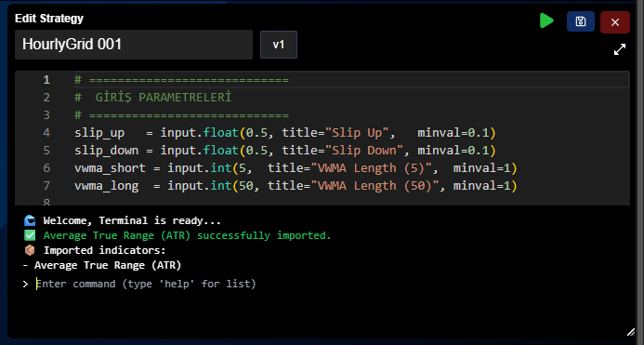
Task: Edit the strategy name HourlyGrid 001
Action: tap(134, 45)
